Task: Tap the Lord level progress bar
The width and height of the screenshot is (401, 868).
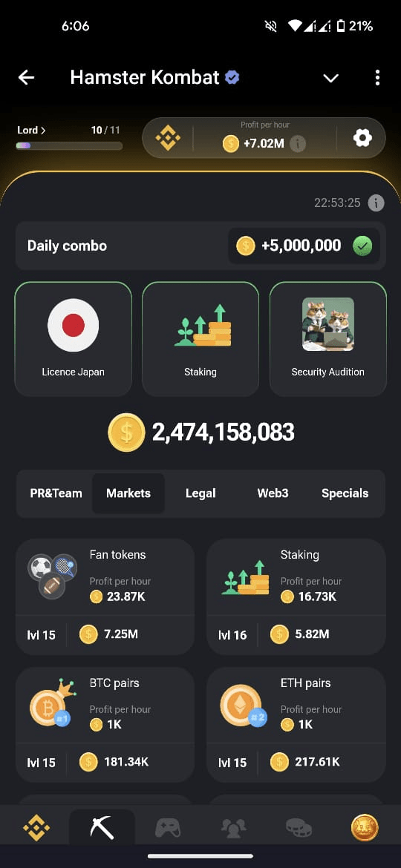Action: pyautogui.click(x=69, y=145)
